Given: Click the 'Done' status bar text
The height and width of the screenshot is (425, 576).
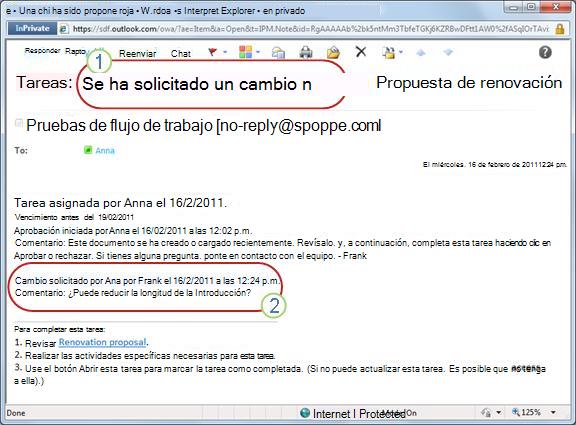Looking at the screenshot, I should [x=16, y=413].
